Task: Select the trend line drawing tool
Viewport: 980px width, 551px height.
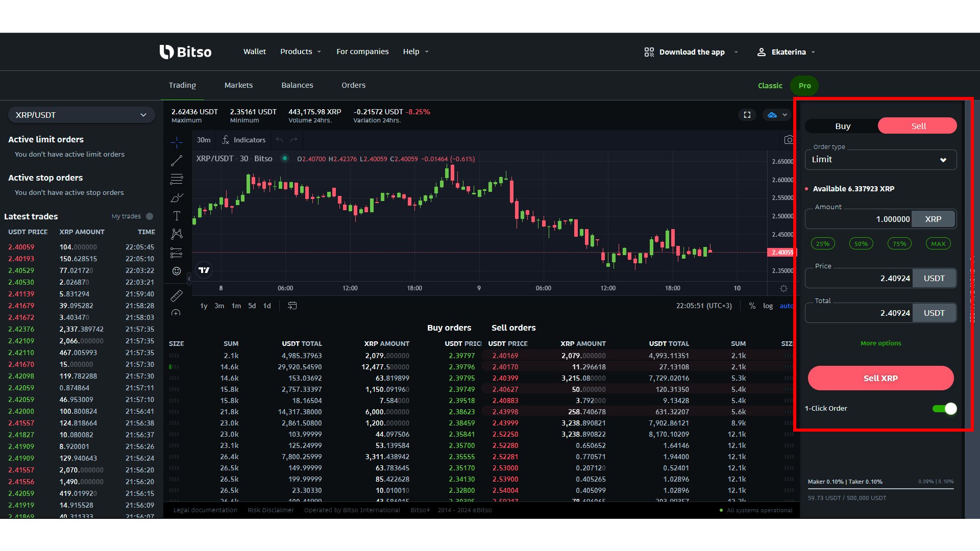Action: [x=176, y=161]
